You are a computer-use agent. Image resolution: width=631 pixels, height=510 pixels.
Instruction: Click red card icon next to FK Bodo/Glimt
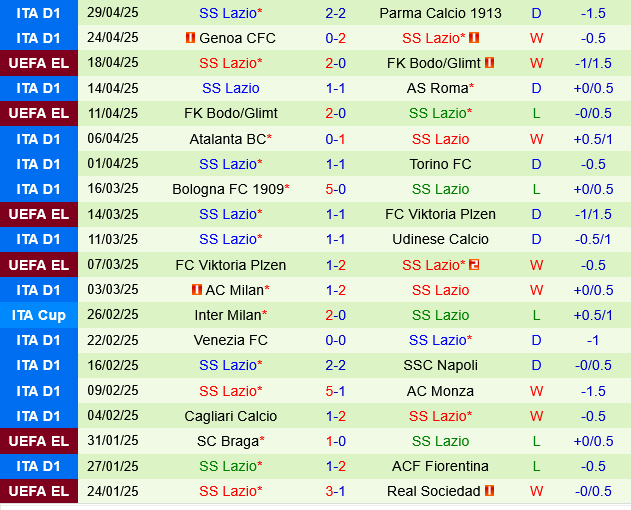[x=490, y=63]
